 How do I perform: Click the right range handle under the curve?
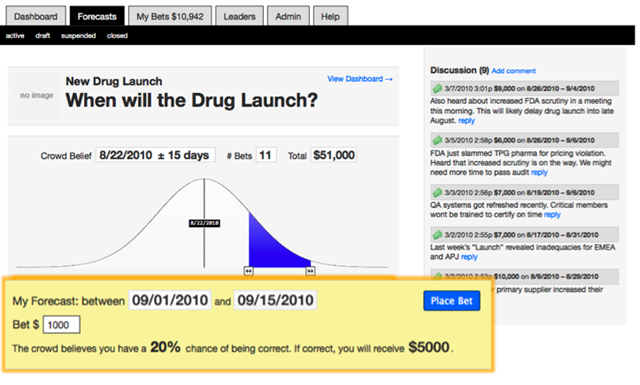click(311, 271)
